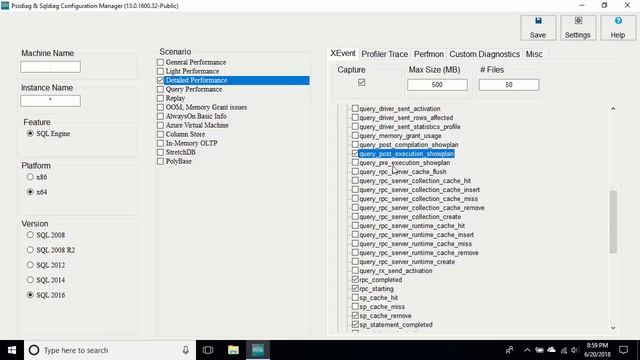Click the network tray icon
The height and width of the screenshot is (360, 640).
564,350
